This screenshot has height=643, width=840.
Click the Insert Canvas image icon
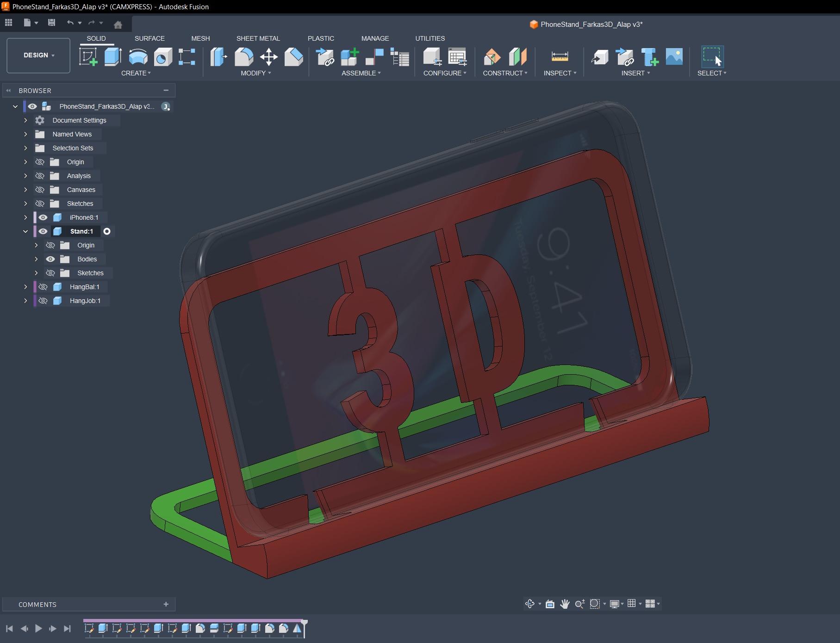(x=674, y=57)
